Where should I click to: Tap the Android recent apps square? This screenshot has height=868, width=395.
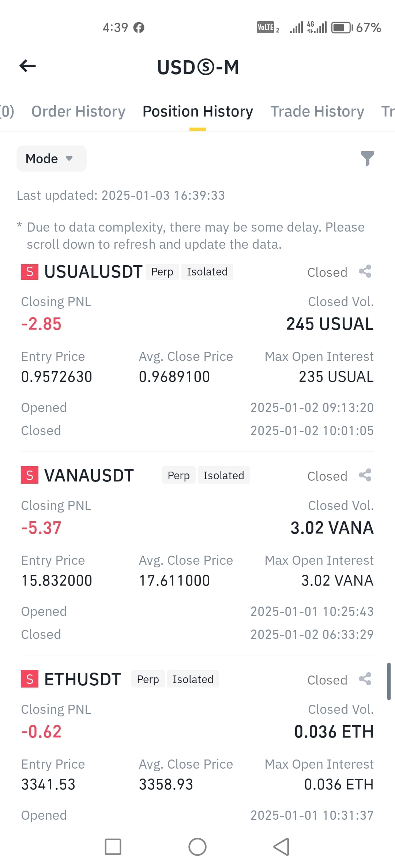click(113, 847)
